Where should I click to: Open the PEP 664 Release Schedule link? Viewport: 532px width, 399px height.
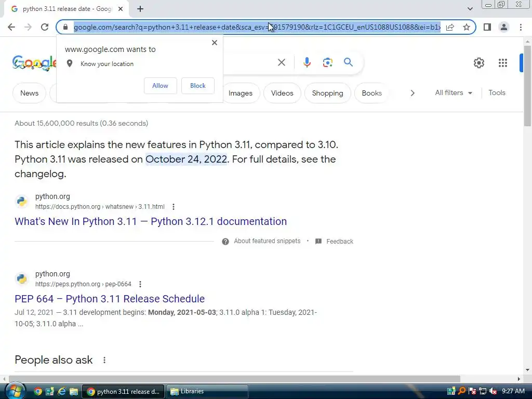110,299
